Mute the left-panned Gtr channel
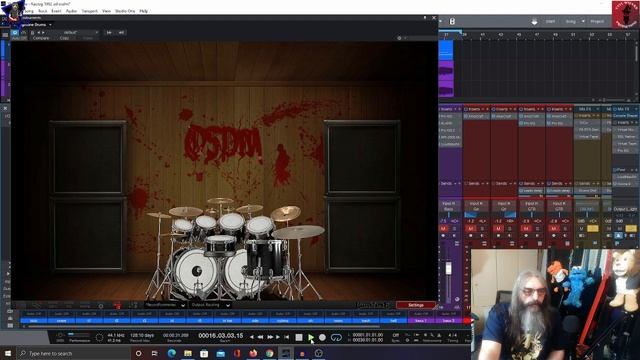Viewport: 640px width, 360px height. click(x=471, y=229)
